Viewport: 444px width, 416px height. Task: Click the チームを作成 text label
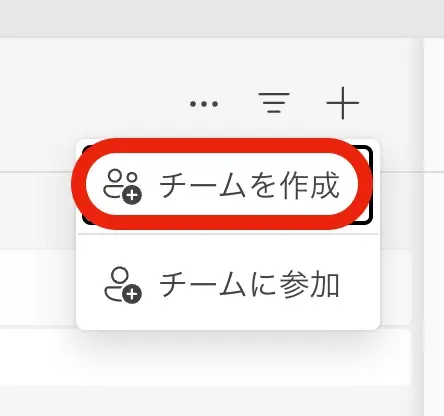pyautogui.click(x=249, y=185)
